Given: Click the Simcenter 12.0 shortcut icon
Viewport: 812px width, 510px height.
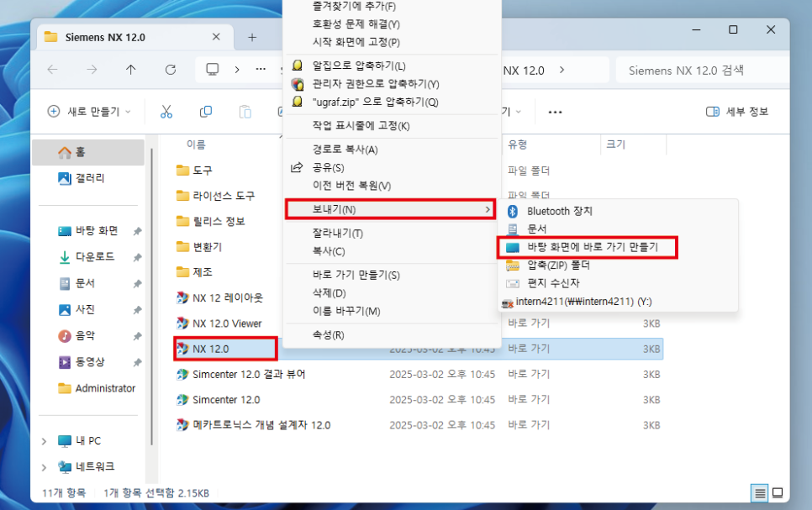Looking at the screenshot, I should coord(182,400).
